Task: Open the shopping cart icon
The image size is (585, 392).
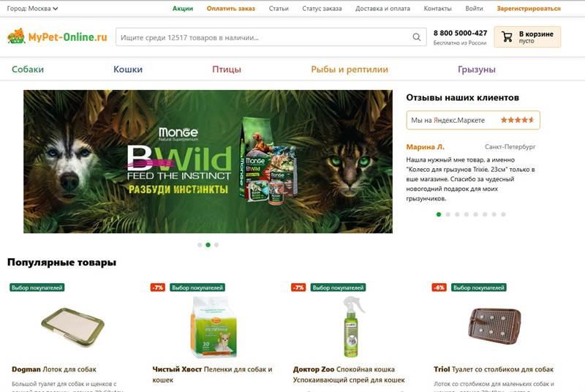Action: click(507, 37)
